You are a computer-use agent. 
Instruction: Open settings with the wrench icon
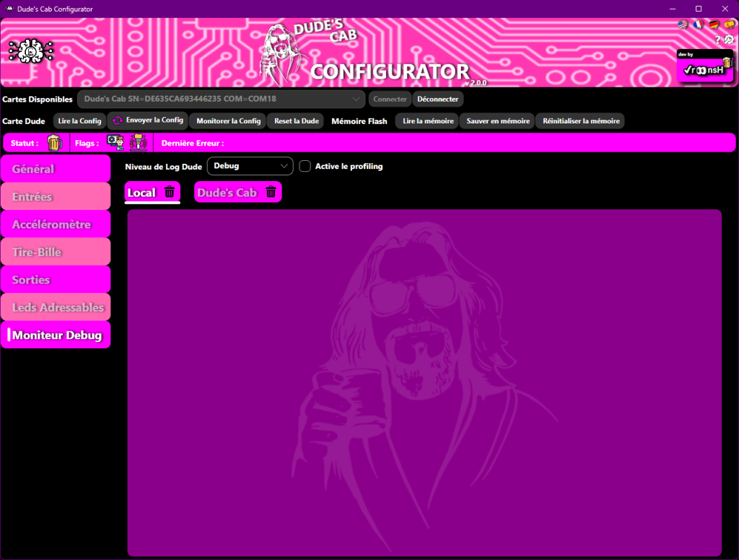[x=729, y=39]
